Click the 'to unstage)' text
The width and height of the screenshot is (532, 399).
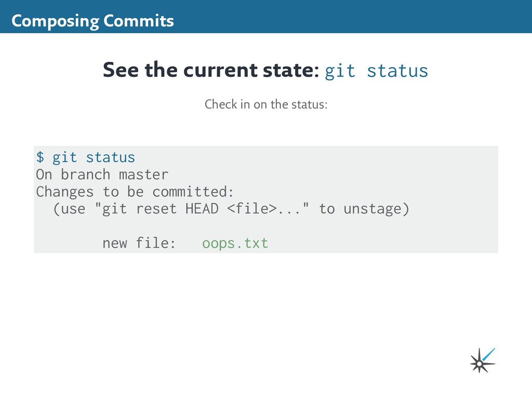[364, 209]
